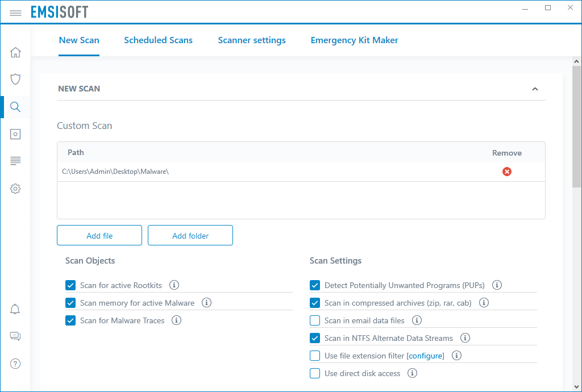
Task: Disable Detect Potentially Unwanted Programs
Action: [315, 285]
